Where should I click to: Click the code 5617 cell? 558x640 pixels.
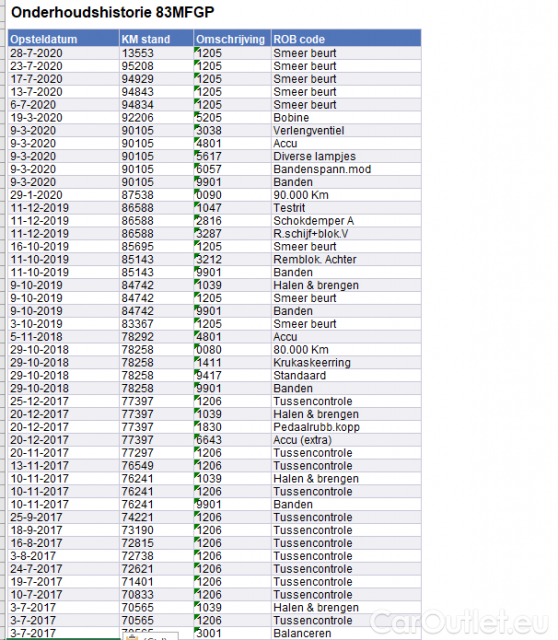pos(232,156)
